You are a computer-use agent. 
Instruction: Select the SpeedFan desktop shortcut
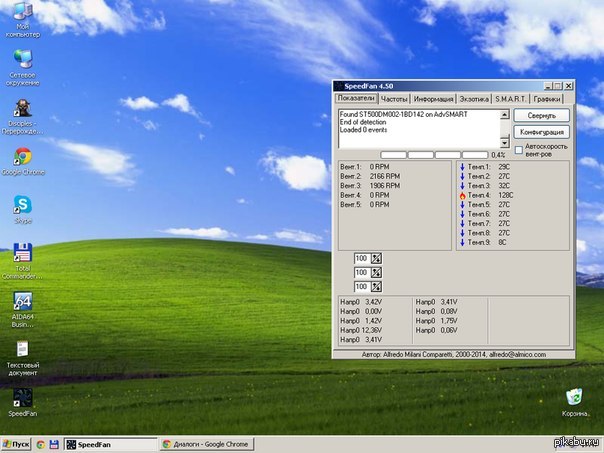(23, 403)
